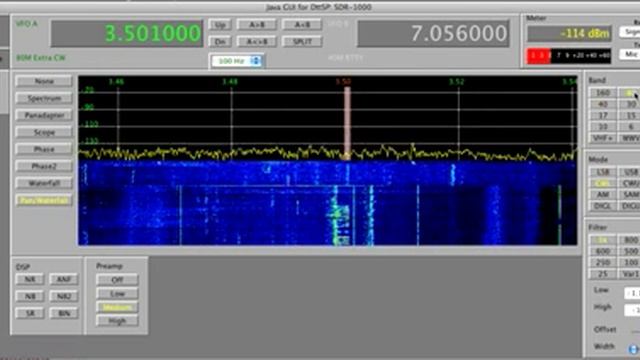Image resolution: width=640 pixels, height=360 pixels.
Task: Click the Dn tuning button
Action: (x=220, y=42)
